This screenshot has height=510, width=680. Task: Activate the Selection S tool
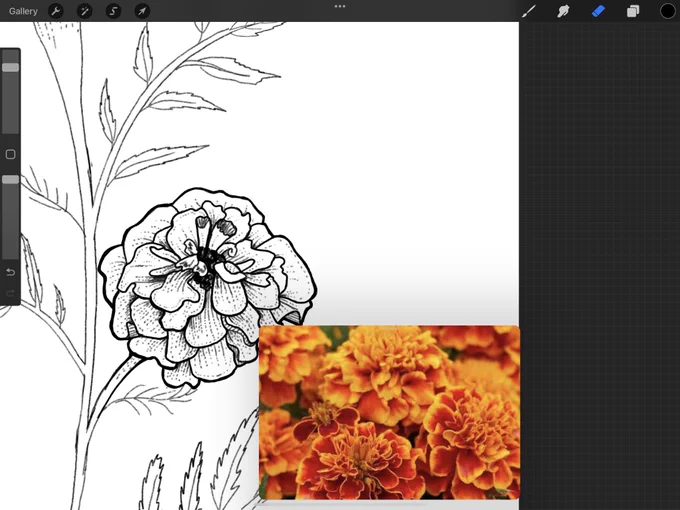click(113, 11)
